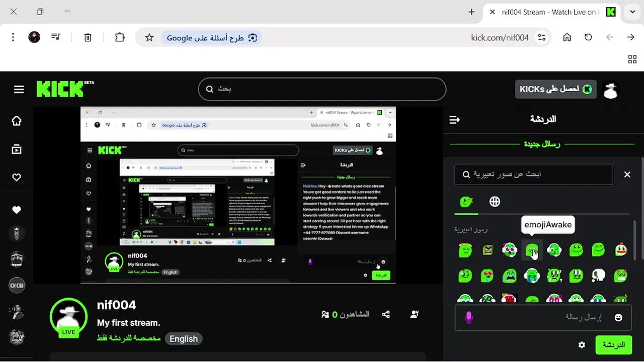Click the trash icon in browser toolbar
Image resolution: width=644 pixels, height=362 pixels.
click(88, 37)
